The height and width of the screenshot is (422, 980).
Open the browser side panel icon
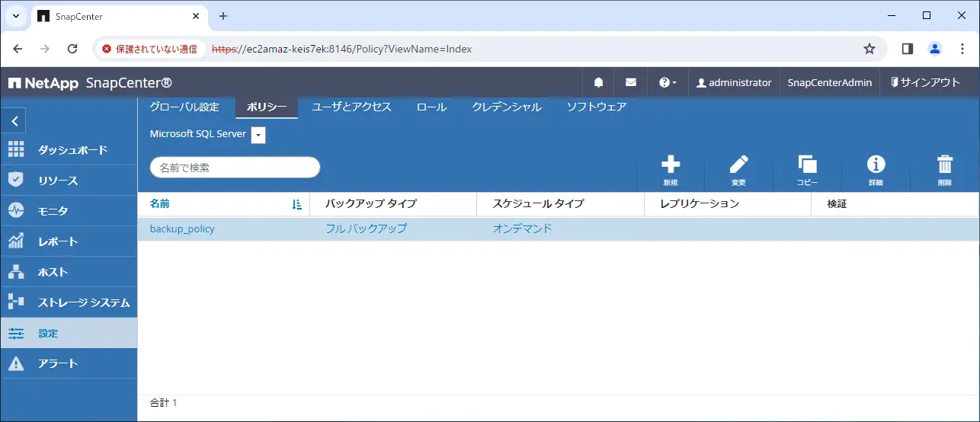(907, 49)
